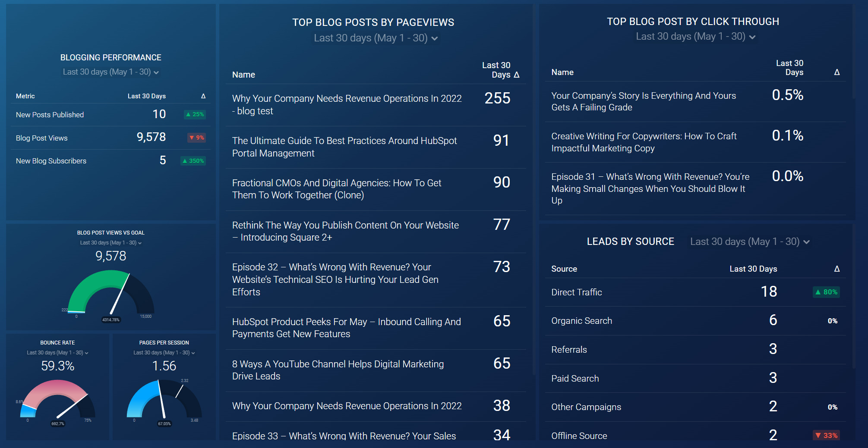Click delta icon in Top Pageviews table header
Viewport: 868px width, 448px height.
click(x=516, y=75)
